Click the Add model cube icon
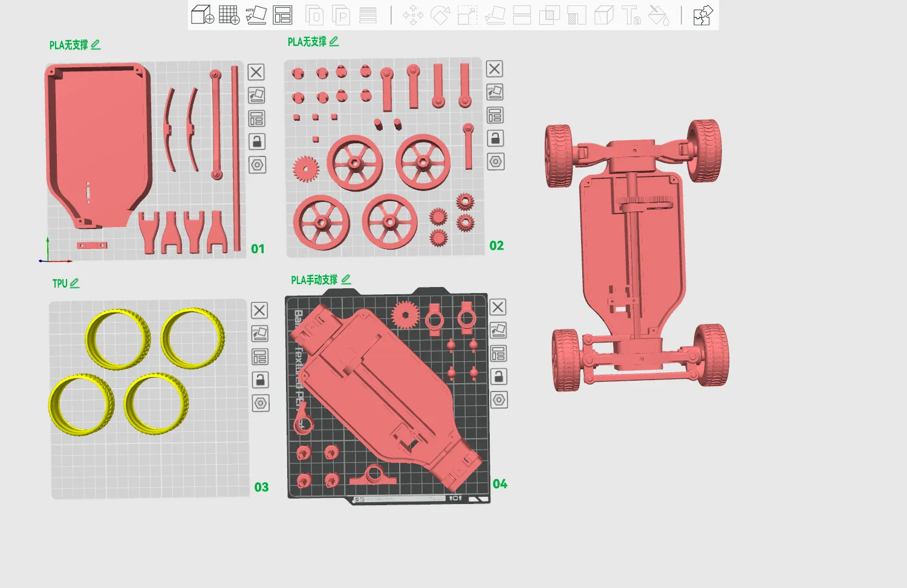Viewport: 907px width, 588px height. pyautogui.click(x=202, y=15)
